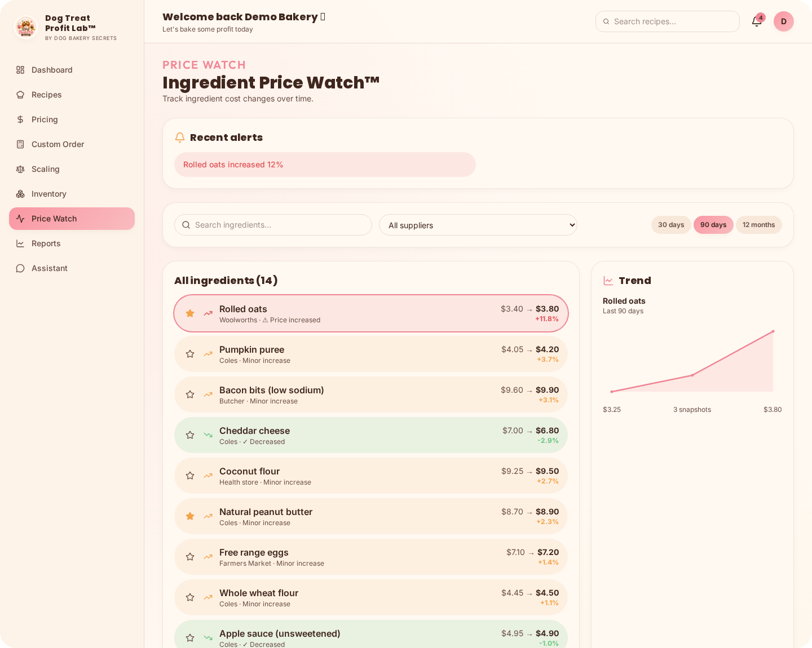Image resolution: width=812 pixels, height=648 pixels.
Task: Click the Inventory boxes icon
Action: (20, 194)
